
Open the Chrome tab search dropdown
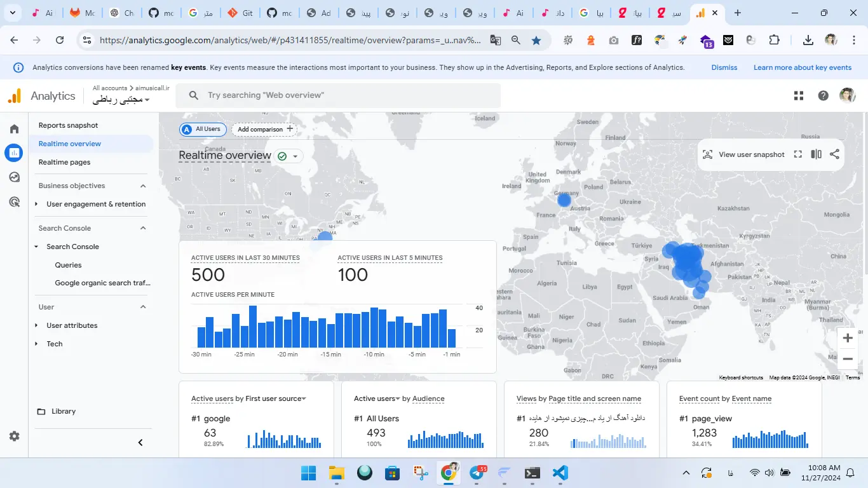tap(13, 13)
